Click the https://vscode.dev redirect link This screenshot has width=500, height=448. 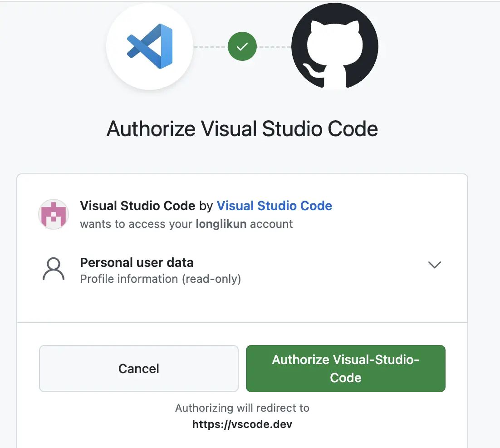click(x=243, y=424)
